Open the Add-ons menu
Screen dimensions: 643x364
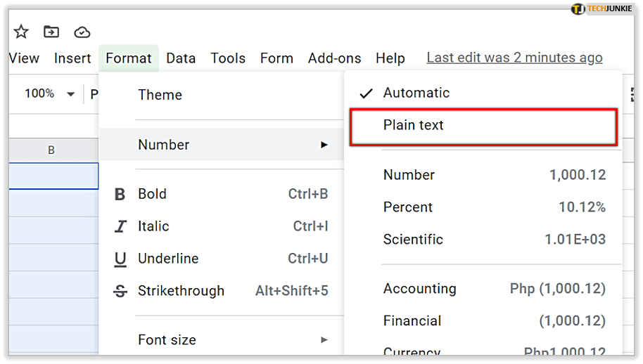click(x=334, y=58)
